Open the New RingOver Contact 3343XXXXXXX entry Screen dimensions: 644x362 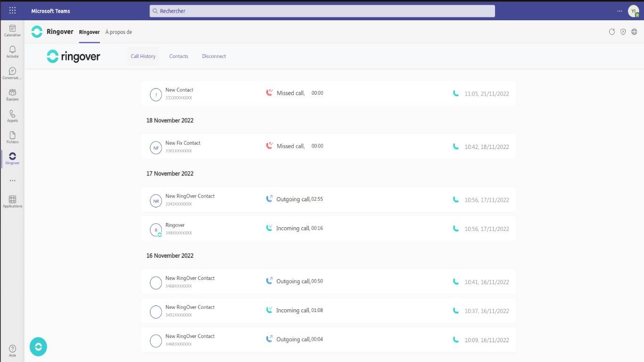[x=329, y=199]
